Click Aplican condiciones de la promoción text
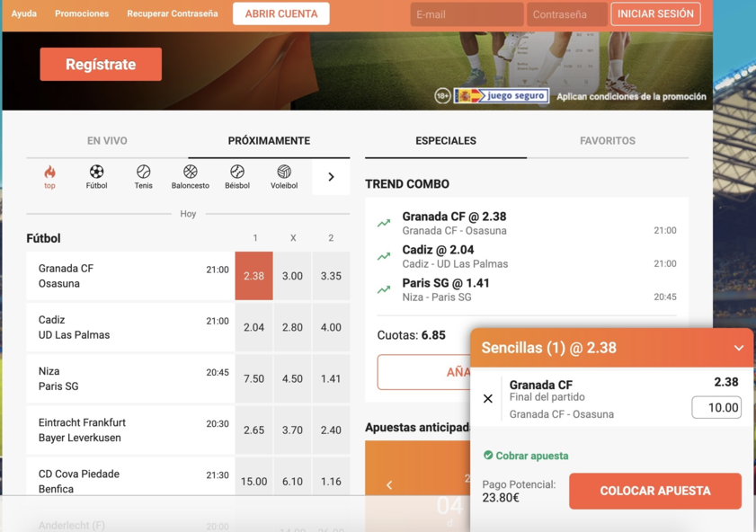The height and width of the screenshot is (532, 756). click(631, 96)
